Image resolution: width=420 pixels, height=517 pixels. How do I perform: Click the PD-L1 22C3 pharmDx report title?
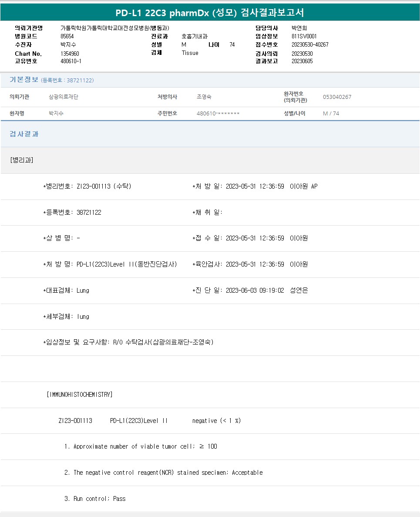(x=210, y=13)
